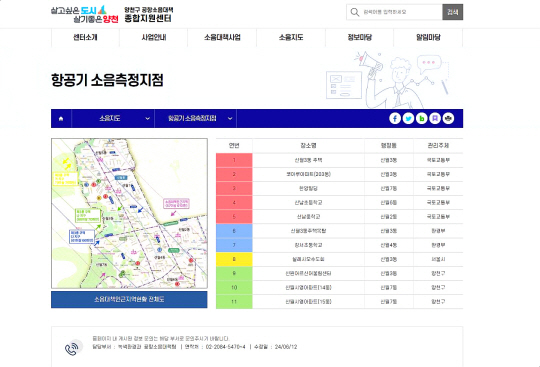Image resolution: width=540 pixels, height=367 pixels.
Task: Open the 소음지도 top menu
Action: [291, 37]
